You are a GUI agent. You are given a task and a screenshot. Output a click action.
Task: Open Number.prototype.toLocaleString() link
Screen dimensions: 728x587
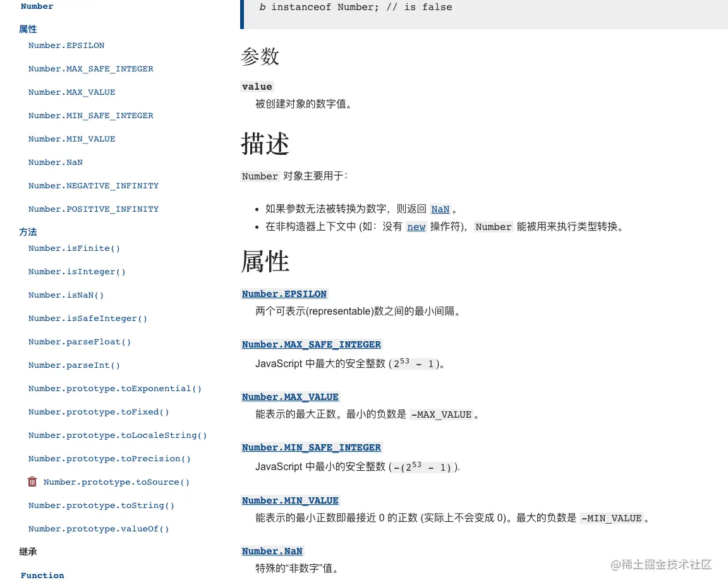coord(118,435)
